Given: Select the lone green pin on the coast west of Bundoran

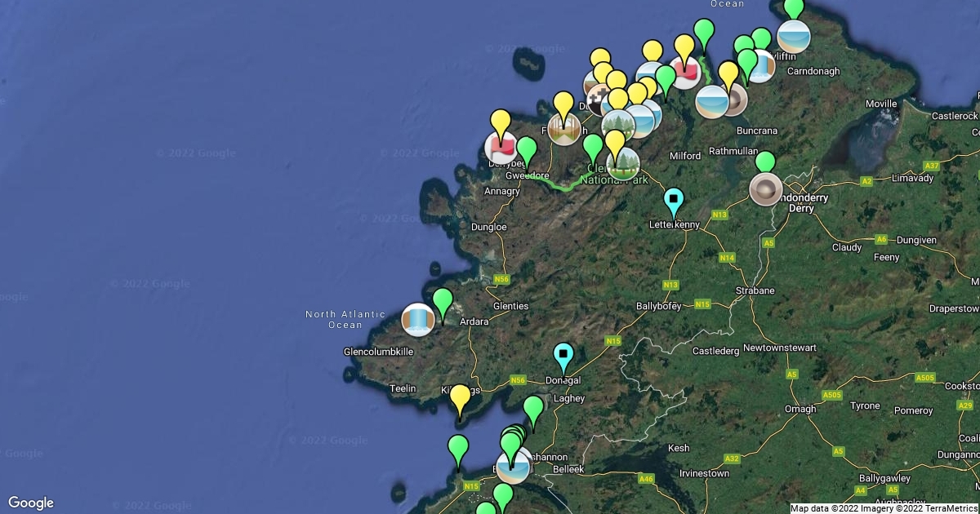Looking at the screenshot, I should tap(458, 449).
